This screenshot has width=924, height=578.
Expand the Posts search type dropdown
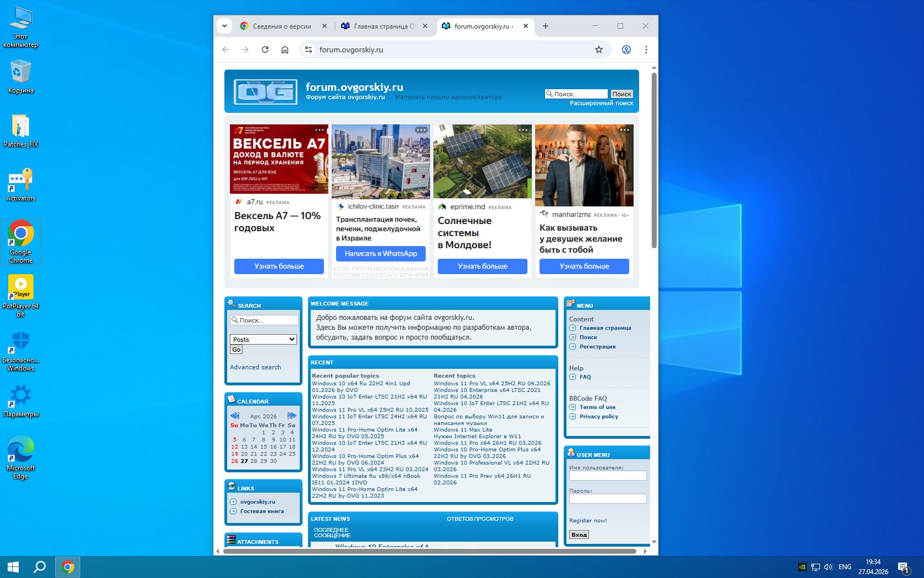click(x=263, y=340)
